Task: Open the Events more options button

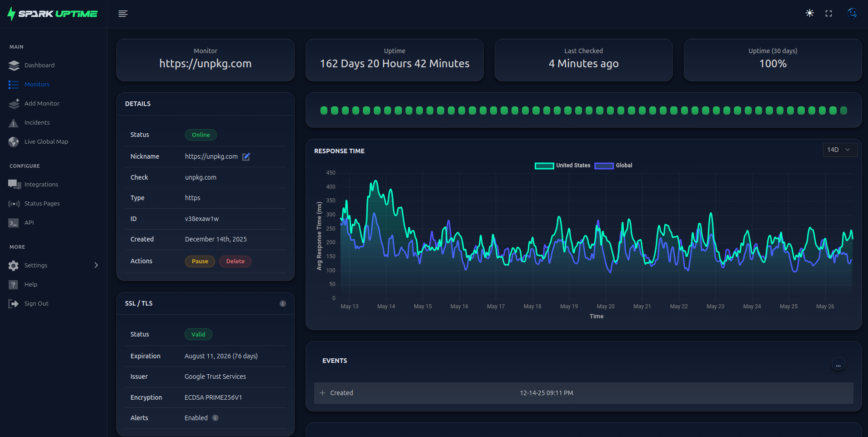Action: (838, 364)
